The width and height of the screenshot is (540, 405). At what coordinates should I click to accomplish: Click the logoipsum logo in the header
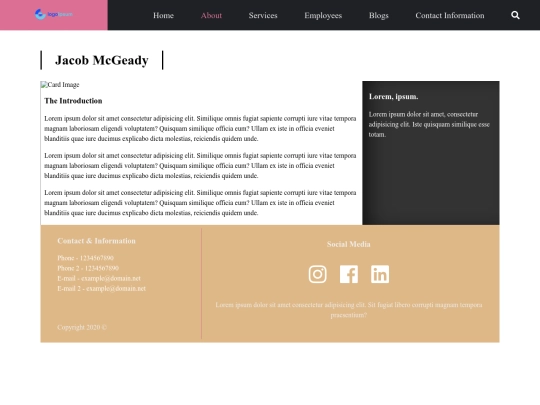54,14
